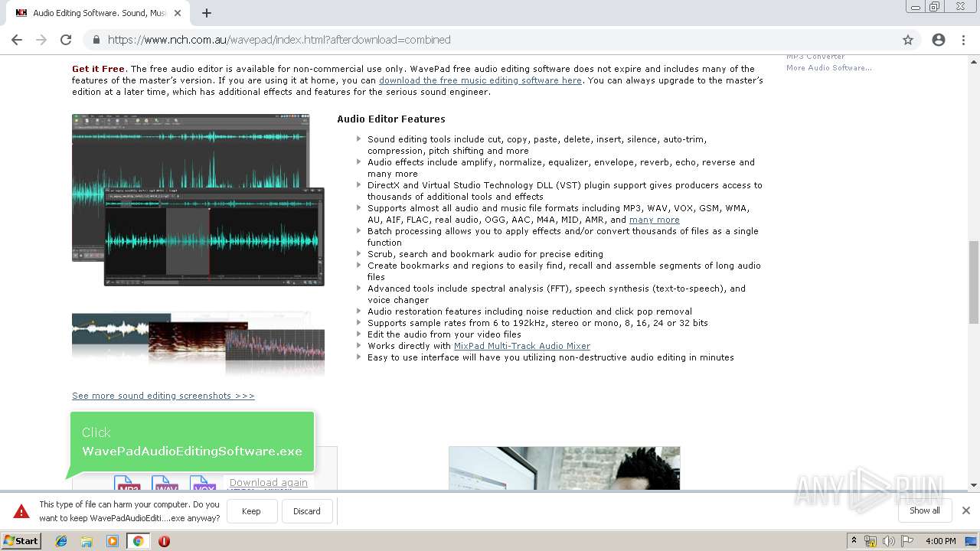Image resolution: width=980 pixels, height=551 pixels.
Task: Click the address bar URL
Action: pyautogui.click(x=279, y=40)
